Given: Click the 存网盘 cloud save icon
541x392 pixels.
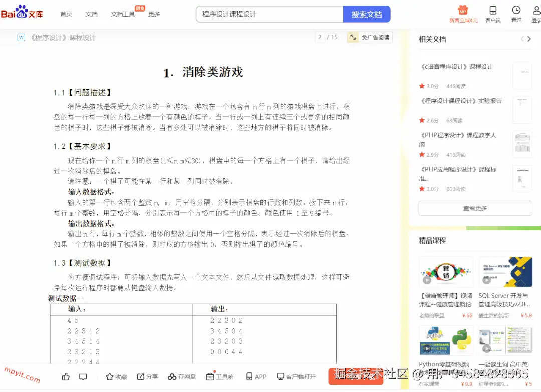Looking at the screenshot, I should click(172, 377).
